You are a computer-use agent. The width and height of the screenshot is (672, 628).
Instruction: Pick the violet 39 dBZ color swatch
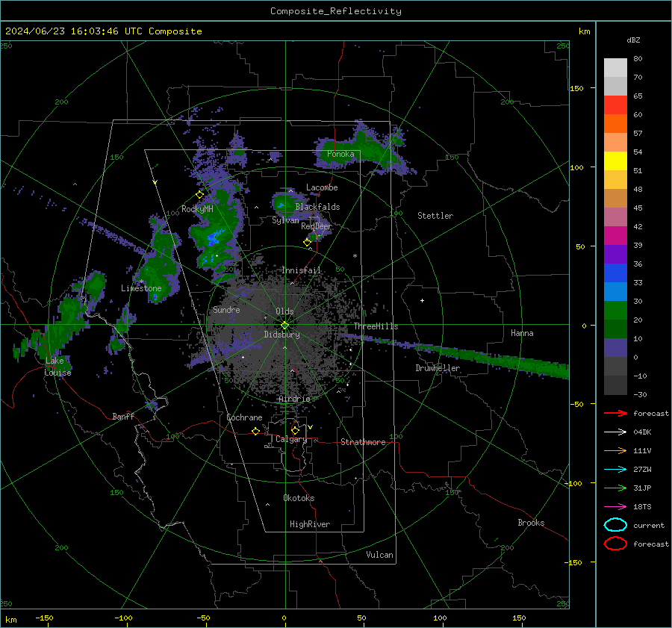coord(615,254)
